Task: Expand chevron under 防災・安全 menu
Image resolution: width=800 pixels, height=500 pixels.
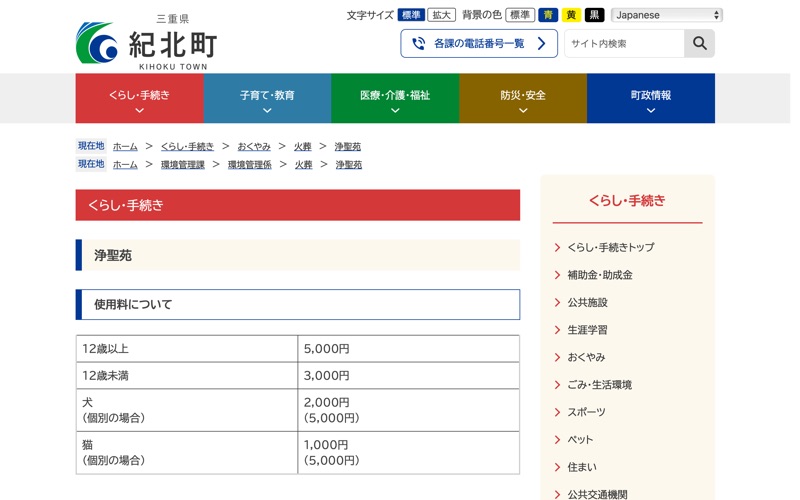Action: tap(523, 110)
